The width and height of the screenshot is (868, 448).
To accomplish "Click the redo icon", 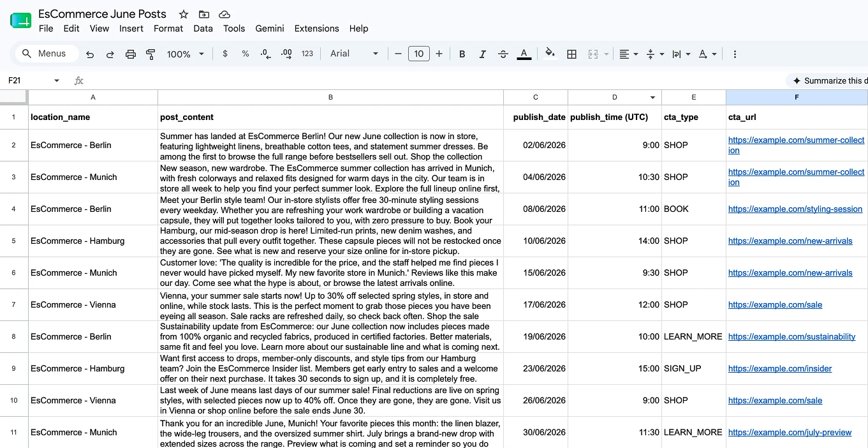I will (110, 54).
